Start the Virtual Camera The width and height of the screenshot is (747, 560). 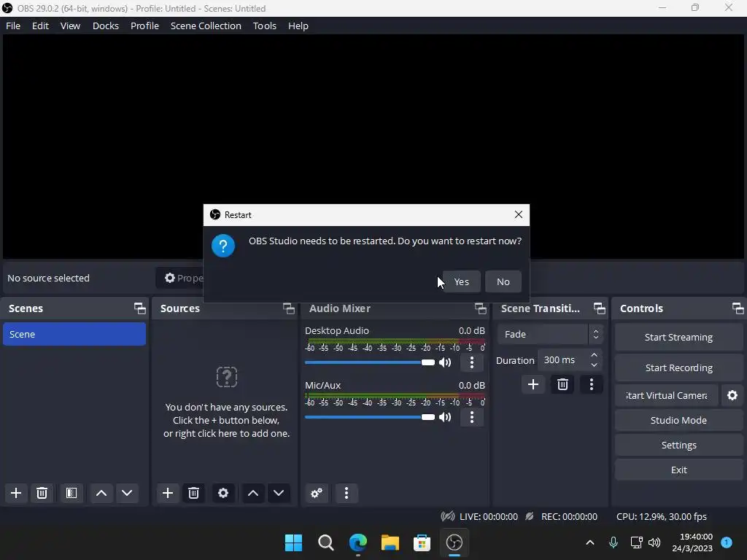(x=667, y=395)
